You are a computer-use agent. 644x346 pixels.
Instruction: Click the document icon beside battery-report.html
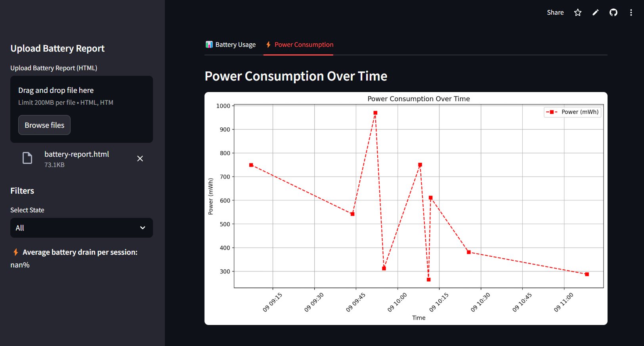27,158
